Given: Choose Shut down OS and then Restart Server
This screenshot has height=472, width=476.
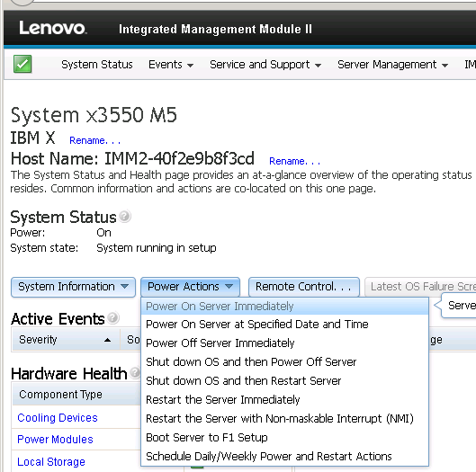Looking at the screenshot, I should [x=284, y=380].
